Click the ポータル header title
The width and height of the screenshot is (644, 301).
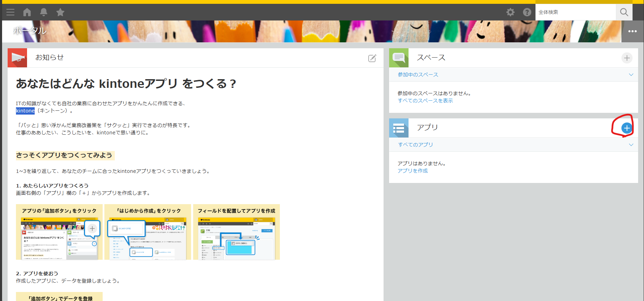tap(30, 31)
